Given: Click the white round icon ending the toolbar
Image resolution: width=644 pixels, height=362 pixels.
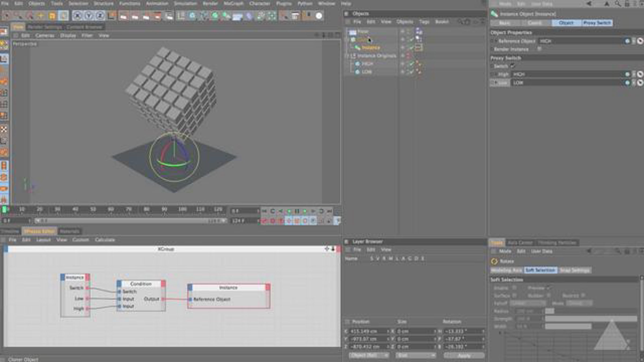Looking at the screenshot, I should (319, 16).
